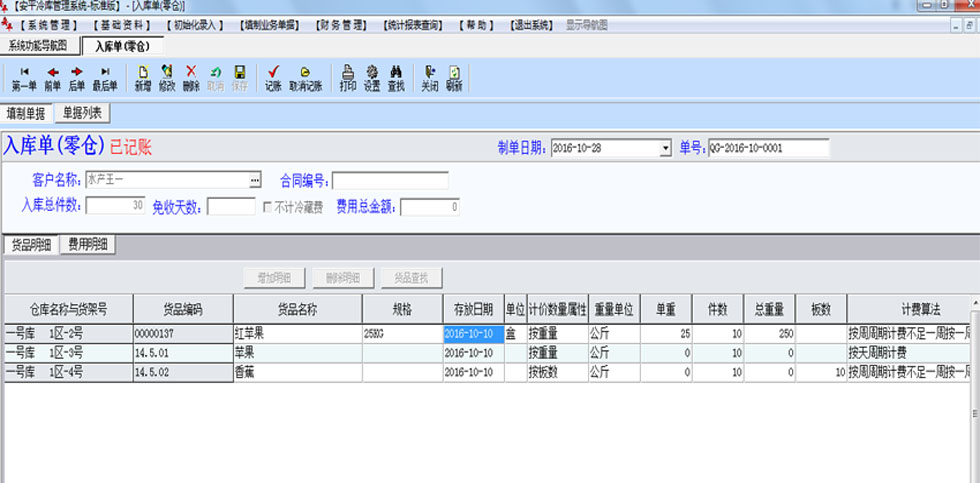Refresh the data (刷新)
Image resolution: width=980 pixels, height=483 pixels.
point(454,79)
